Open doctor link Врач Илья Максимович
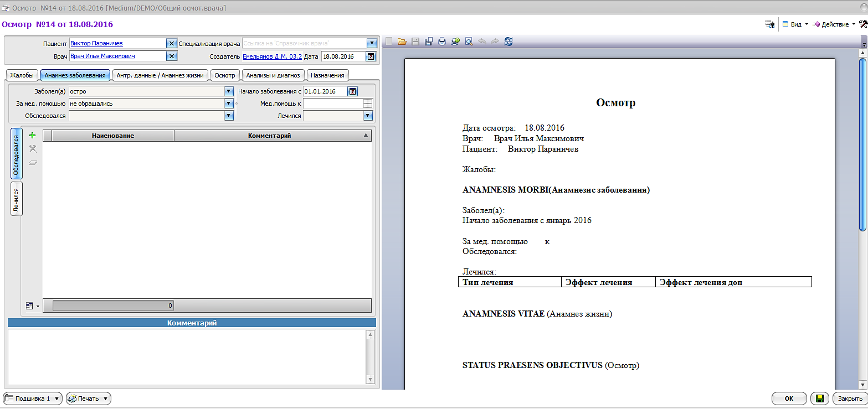This screenshot has height=409, width=868. [102, 56]
